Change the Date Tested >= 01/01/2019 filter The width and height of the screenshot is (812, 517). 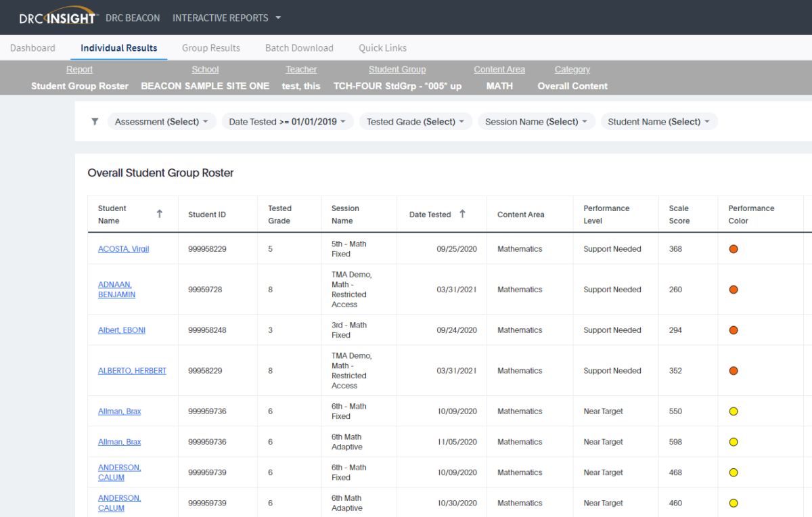point(287,121)
